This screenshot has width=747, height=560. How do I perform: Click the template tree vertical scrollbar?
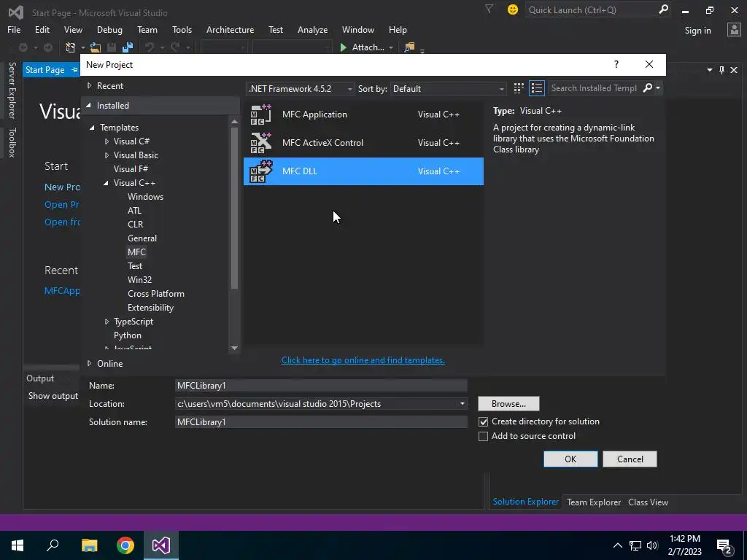[234, 207]
